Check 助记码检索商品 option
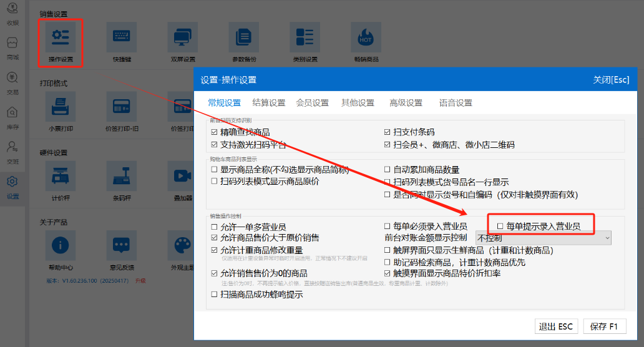 [x=387, y=262]
